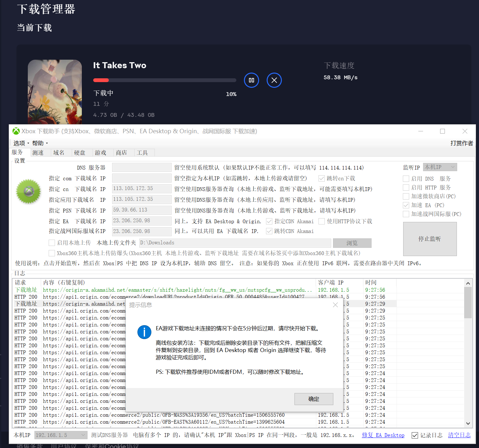This screenshot has height=448, width=479.
Task: Open the 监听IP dropdown
Action: point(440,167)
